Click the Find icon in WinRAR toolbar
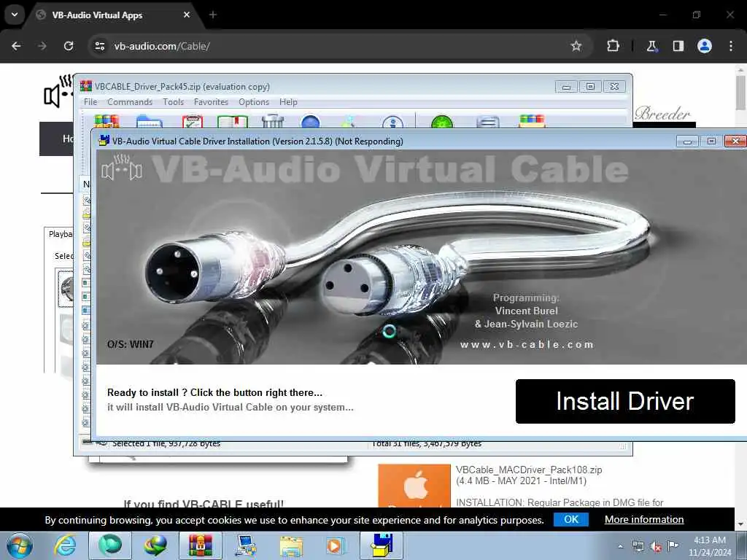 tap(311, 122)
